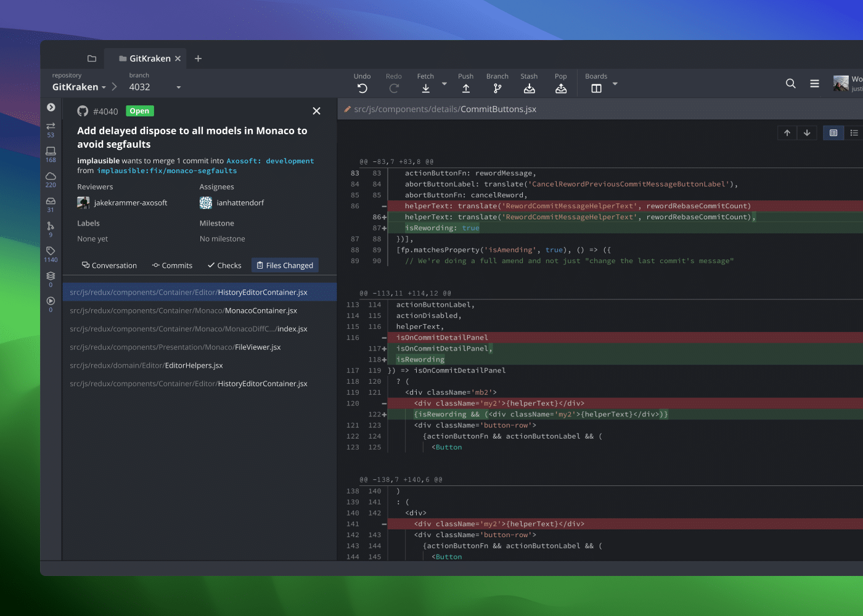Open tags icon showing 1140
The width and height of the screenshot is (863, 616).
(51, 254)
